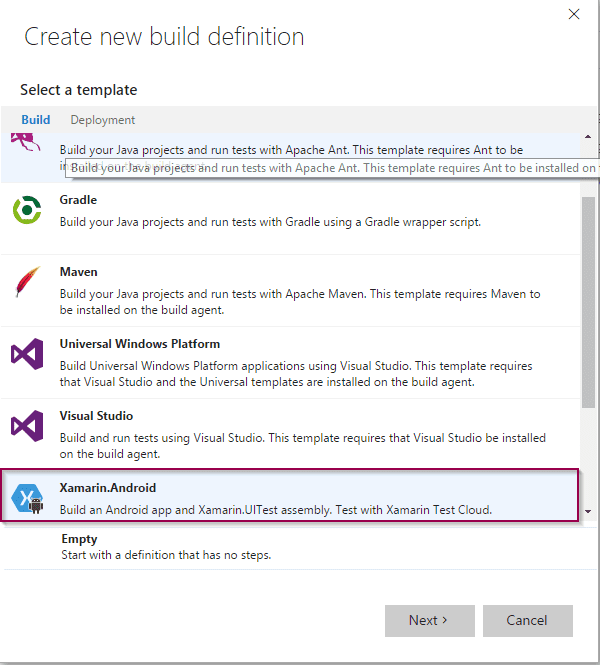
Task: Click the Cancel button
Action: coord(527,620)
